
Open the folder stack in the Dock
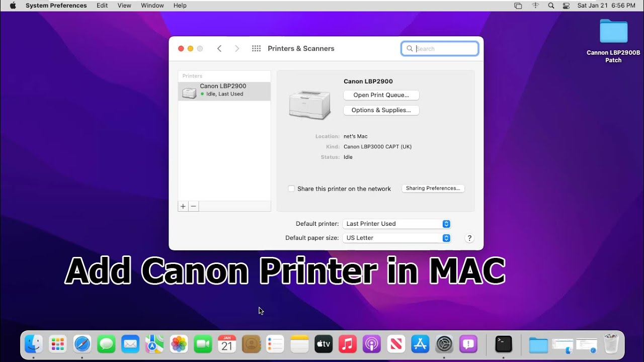(538, 345)
